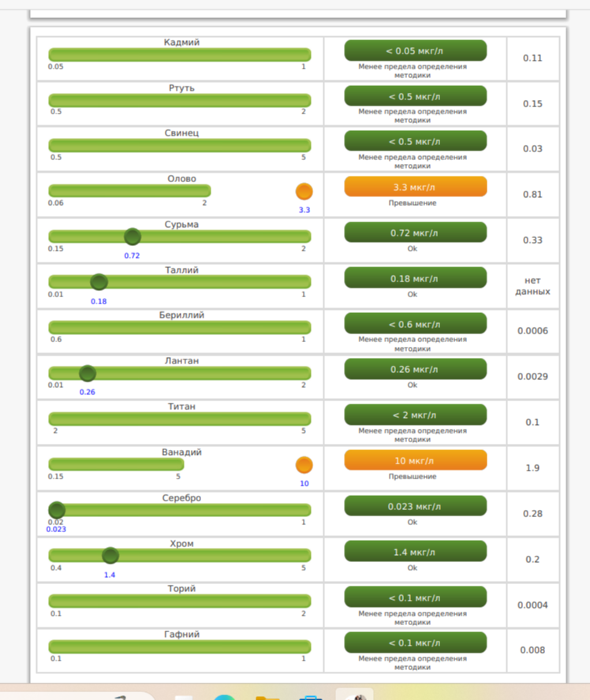
Task: Click the orange Ванадий exceedance marker
Action: 304,465
